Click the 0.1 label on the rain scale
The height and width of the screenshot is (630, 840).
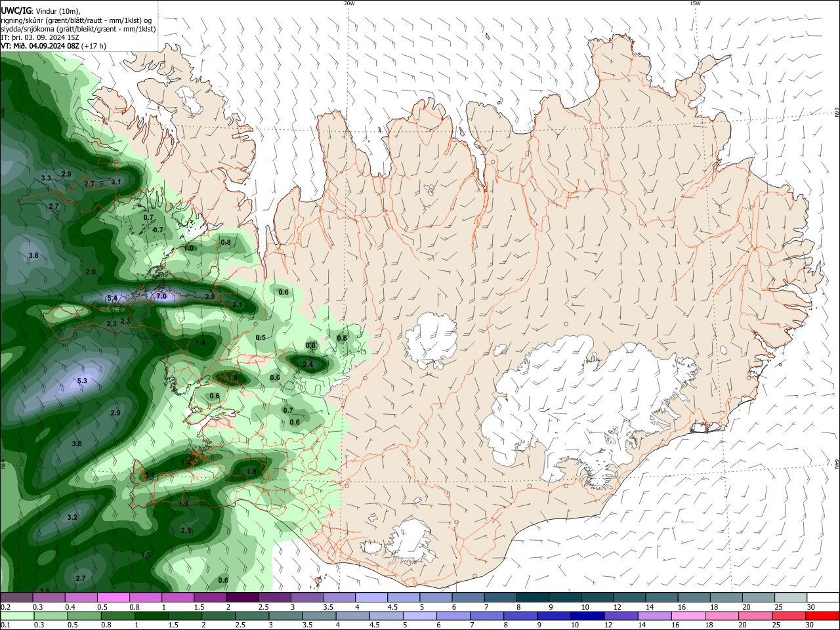[x=5, y=625]
